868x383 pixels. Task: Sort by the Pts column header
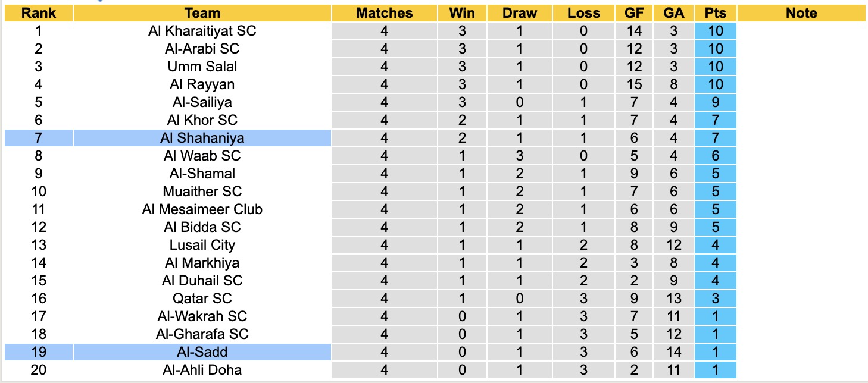click(715, 13)
